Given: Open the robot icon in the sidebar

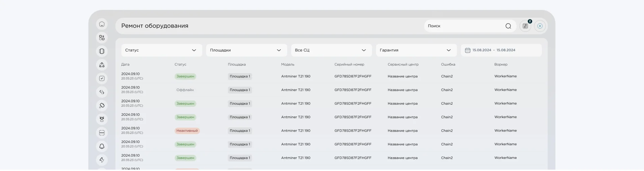Looking at the screenshot, I should 102,119.
